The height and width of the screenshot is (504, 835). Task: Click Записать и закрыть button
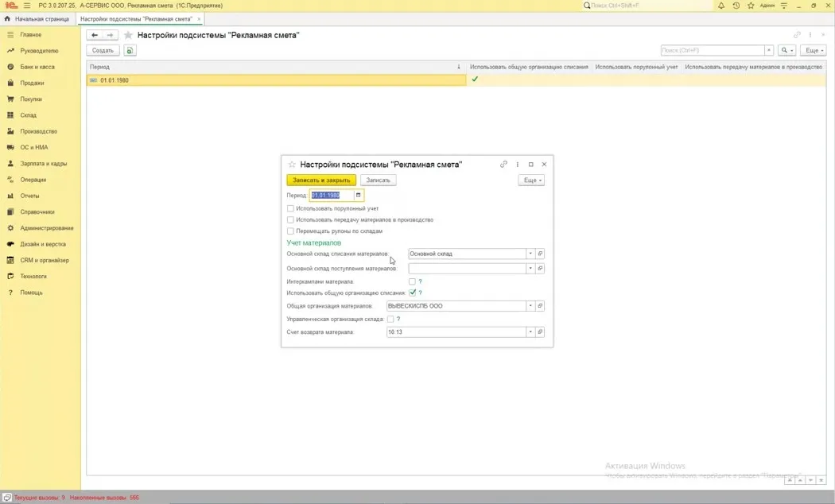pyautogui.click(x=321, y=180)
